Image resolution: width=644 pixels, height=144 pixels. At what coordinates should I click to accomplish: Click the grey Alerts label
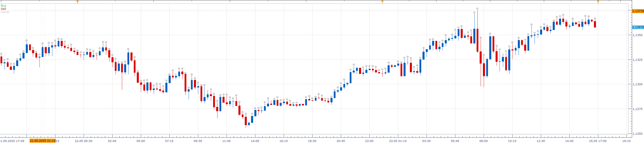click(5, 12)
